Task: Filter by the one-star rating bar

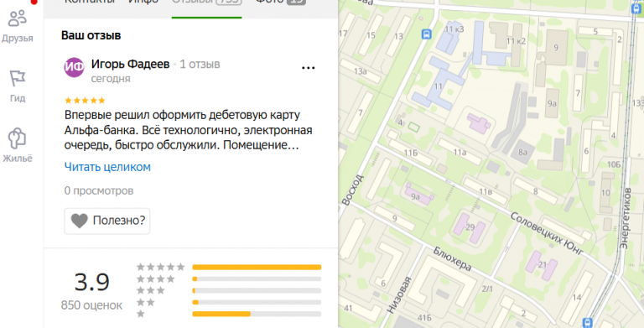Action: pos(257,314)
